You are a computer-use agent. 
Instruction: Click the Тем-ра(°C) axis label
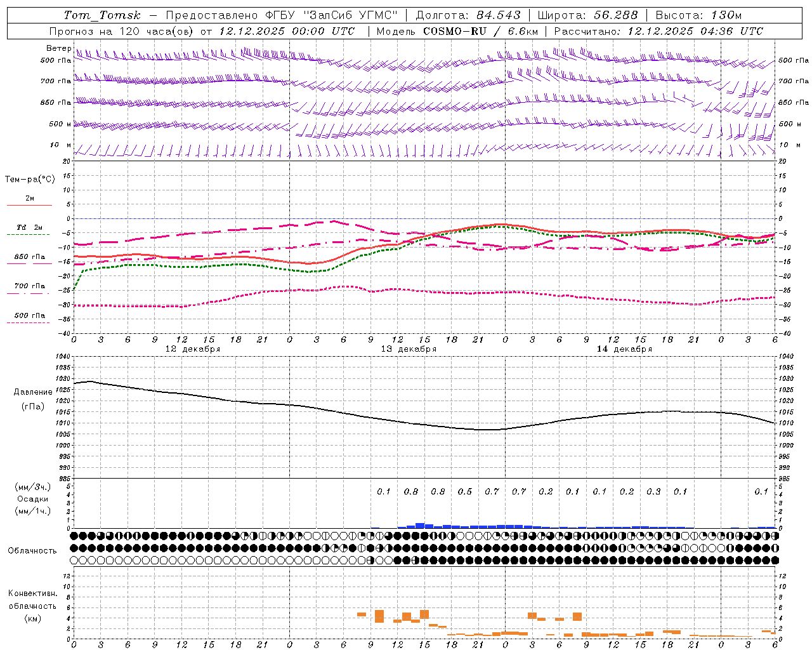tap(30, 180)
